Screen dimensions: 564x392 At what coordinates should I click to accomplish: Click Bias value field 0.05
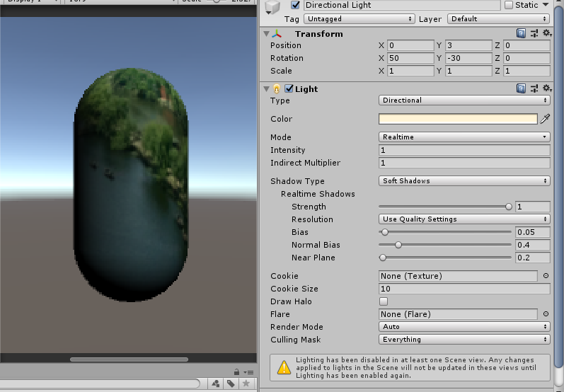pos(532,232)
